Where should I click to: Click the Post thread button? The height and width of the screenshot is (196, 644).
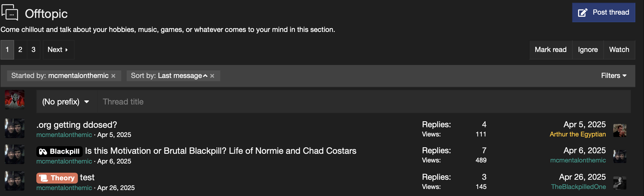click(x=604, y=12)
